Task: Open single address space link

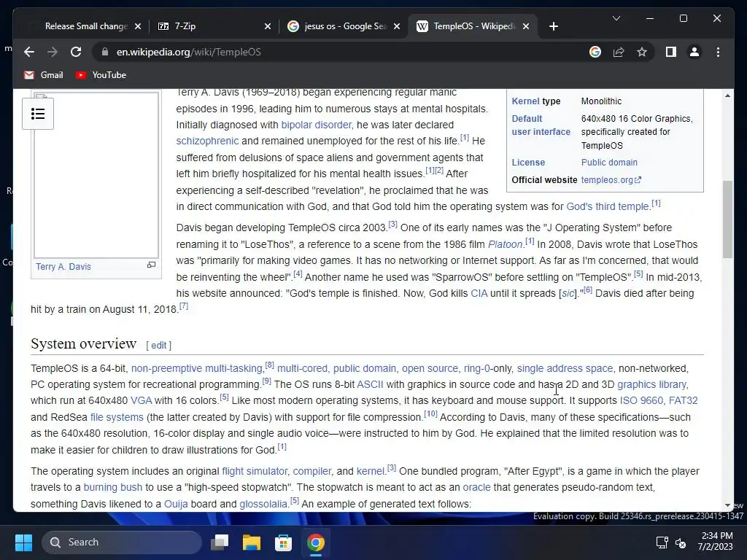Action: [x=565, y=368]
